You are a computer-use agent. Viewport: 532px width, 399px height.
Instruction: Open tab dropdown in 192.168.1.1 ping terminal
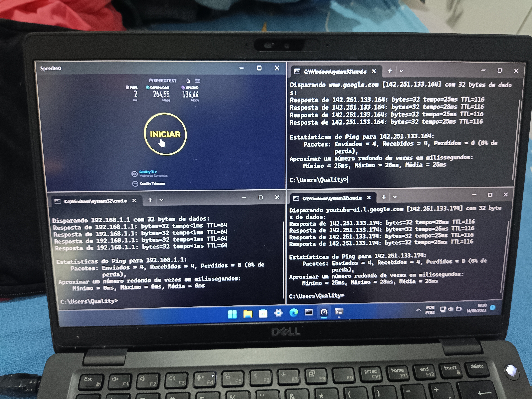click(161, 200)
